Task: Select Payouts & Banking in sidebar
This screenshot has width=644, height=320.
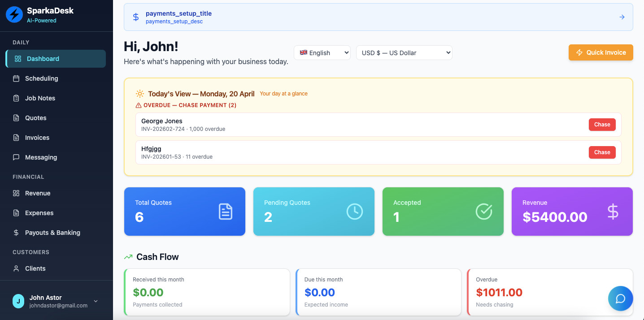Action: click(x=57, y=233)
